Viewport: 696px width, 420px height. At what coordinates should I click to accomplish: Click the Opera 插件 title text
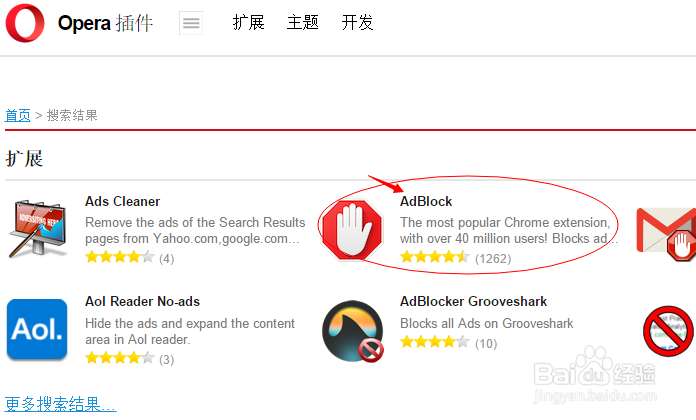[105, 23]
